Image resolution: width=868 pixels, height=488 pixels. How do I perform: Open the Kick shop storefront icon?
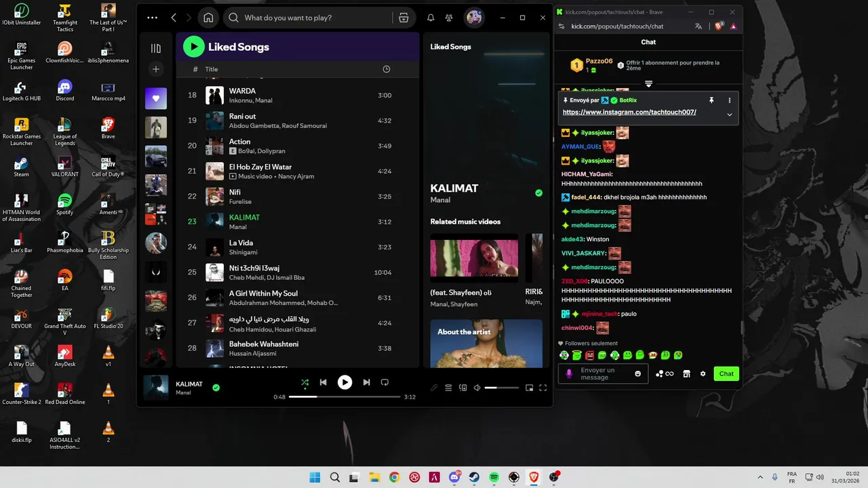[x=686, y=373]
